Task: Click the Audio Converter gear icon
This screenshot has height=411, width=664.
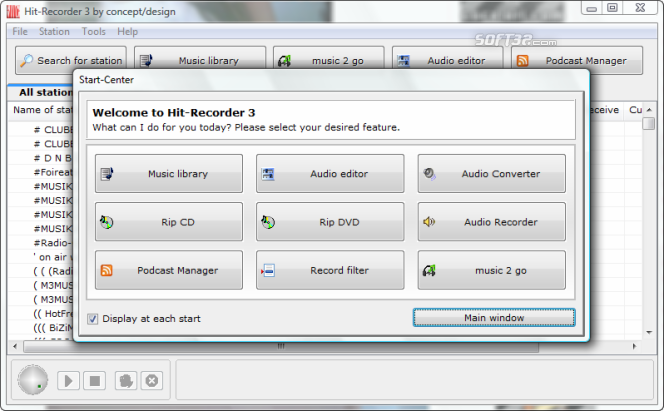Action: click(429, 174)
